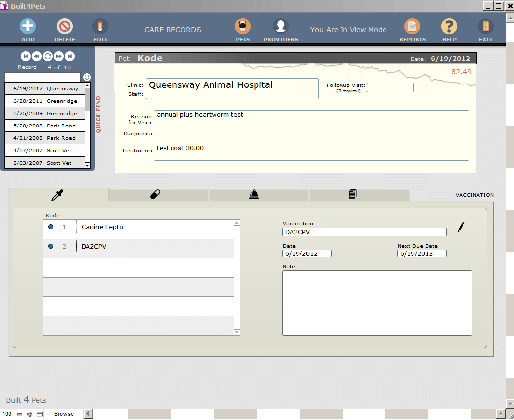Select the Canine Lepto vaccination row

(138, 227)
